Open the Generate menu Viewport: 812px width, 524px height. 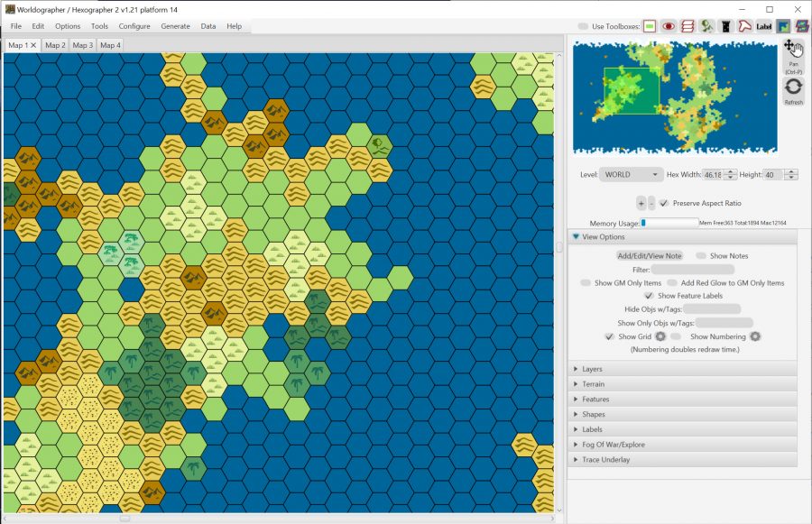177,26
